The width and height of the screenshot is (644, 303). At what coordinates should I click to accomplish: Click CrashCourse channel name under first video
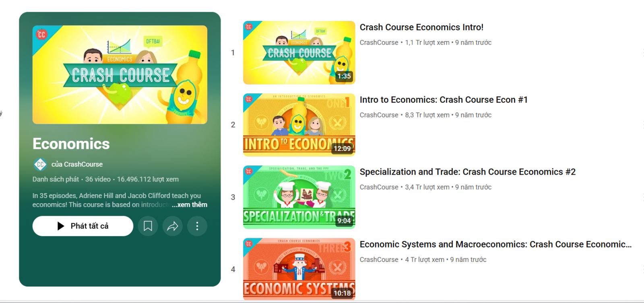(x=379, y=43)
